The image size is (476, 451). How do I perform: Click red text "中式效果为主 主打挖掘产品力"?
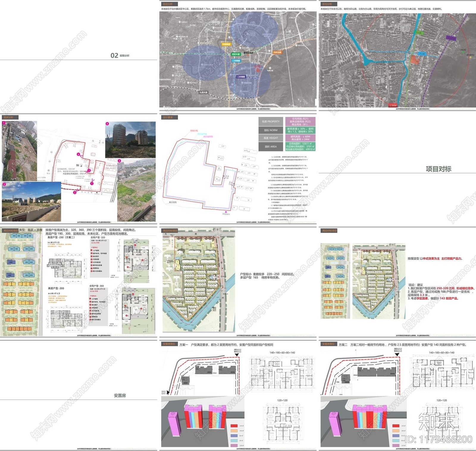point(442,259)
